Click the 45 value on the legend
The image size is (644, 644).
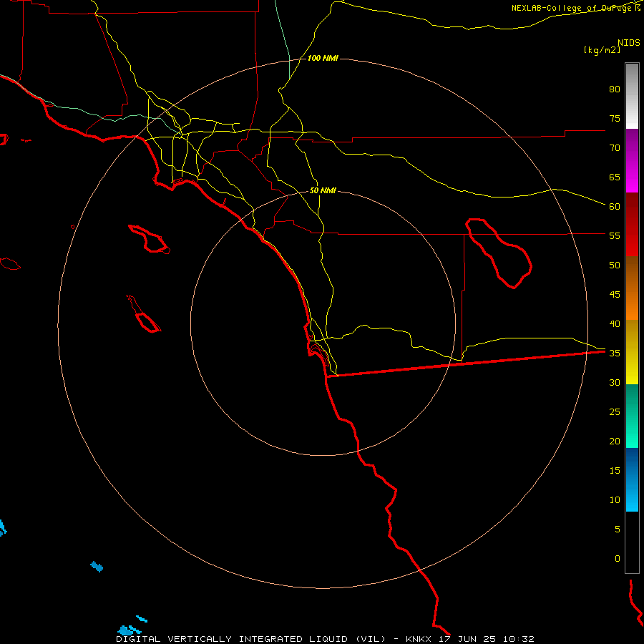(615, 295)
